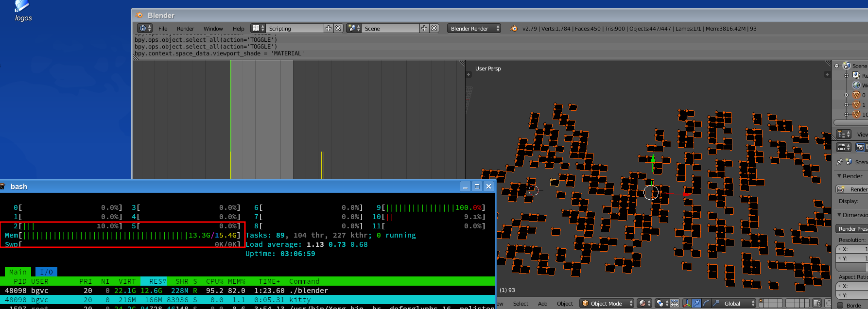
Task: Delete the current Scene with X icon
Action: pyautogui.click(x=434, y=28)
